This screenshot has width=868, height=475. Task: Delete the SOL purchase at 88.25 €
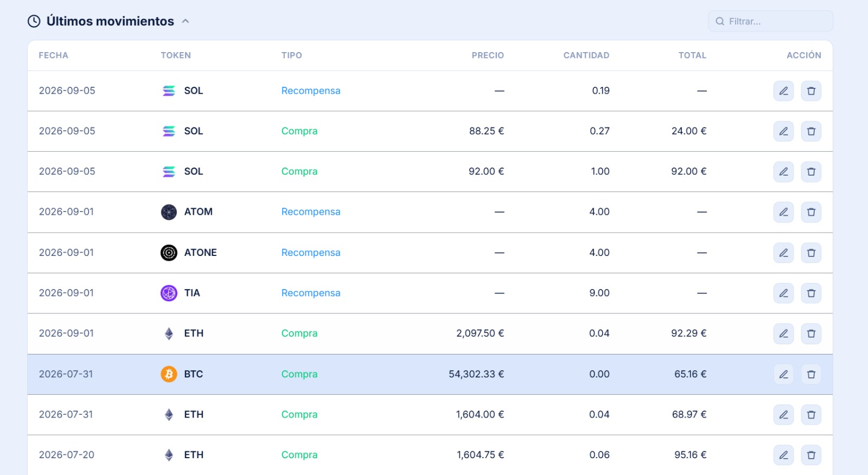pyautogui.click(x=811, y=131)
